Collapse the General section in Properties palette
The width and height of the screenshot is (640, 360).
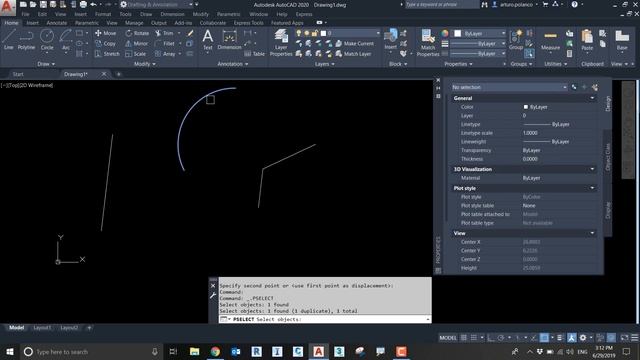[592, 98]
